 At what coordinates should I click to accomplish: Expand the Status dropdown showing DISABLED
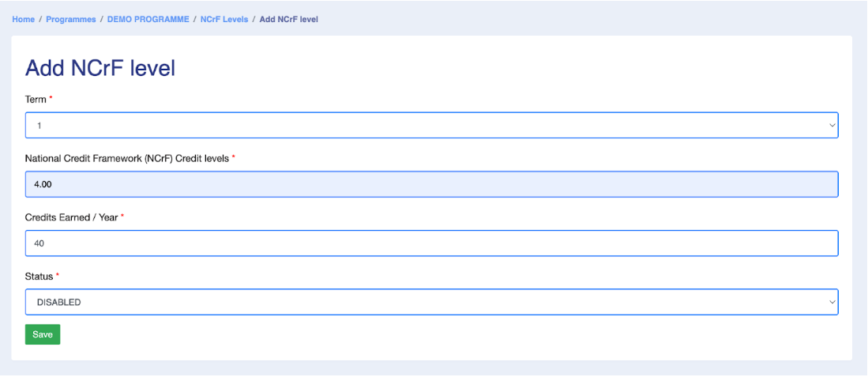coord(431,302)
